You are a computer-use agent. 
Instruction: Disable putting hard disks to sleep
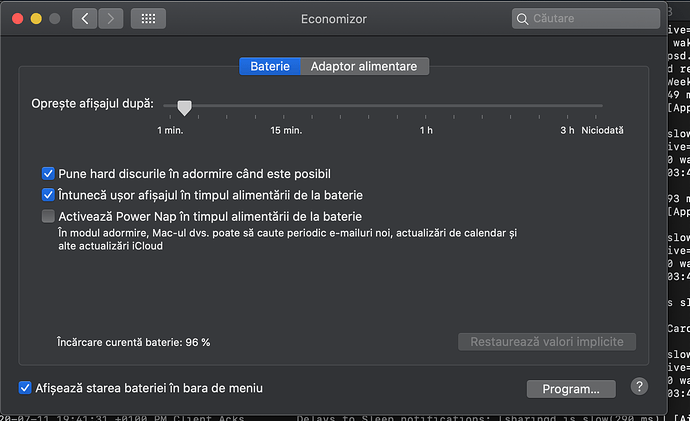48,174
